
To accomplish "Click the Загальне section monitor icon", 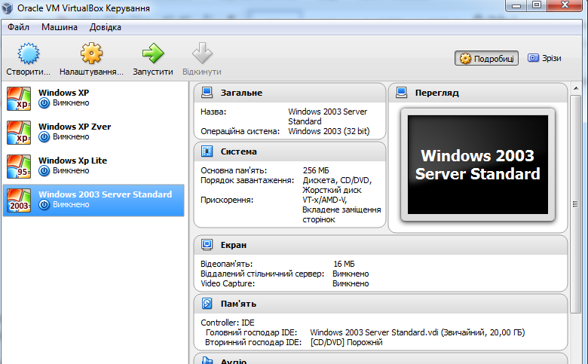I will click(207, 92).
